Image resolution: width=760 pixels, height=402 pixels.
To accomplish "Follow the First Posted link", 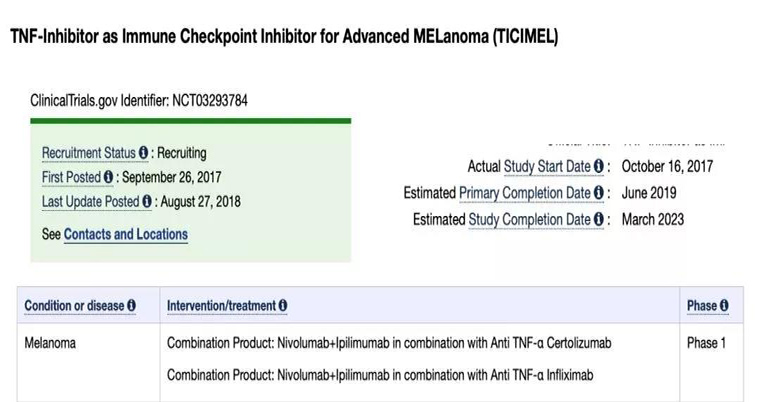I will tap(71, 177).
